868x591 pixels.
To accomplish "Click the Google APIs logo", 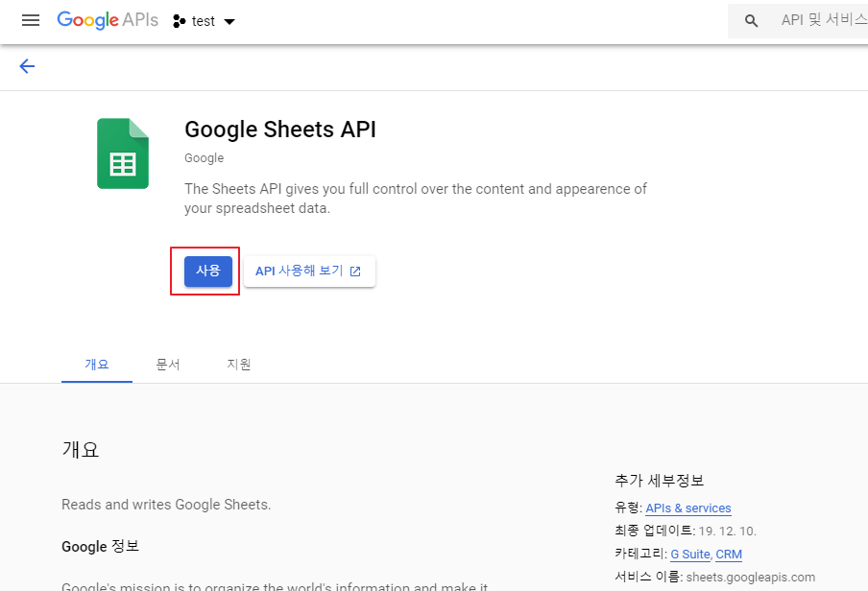I will [x=108, y=20].
